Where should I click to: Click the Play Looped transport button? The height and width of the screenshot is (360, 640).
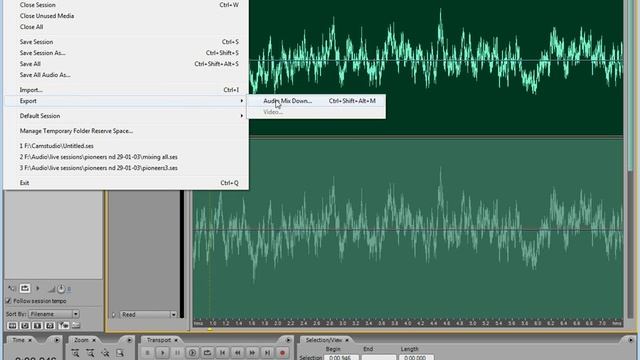[x=207, y=353]
